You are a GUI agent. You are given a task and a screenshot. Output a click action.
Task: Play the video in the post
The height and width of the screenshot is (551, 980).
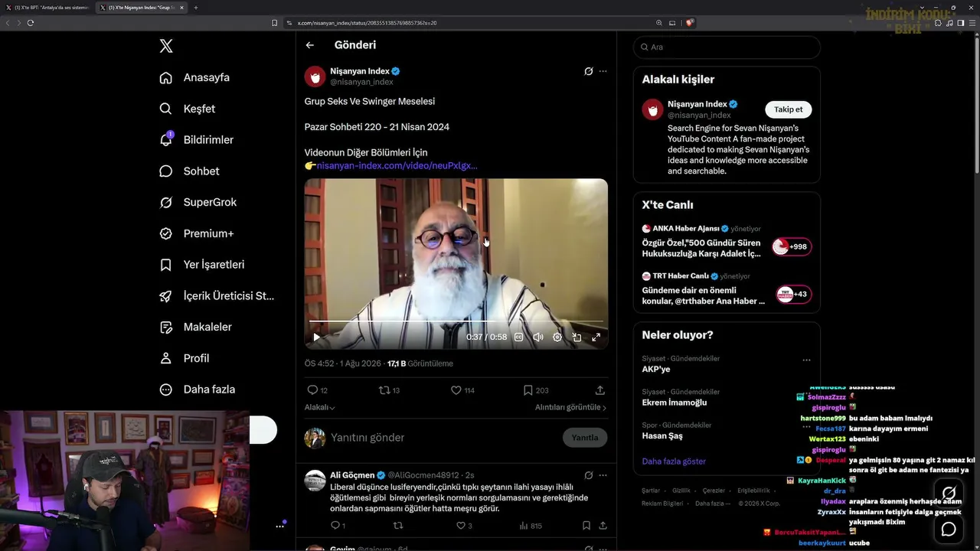click(316, 337)
